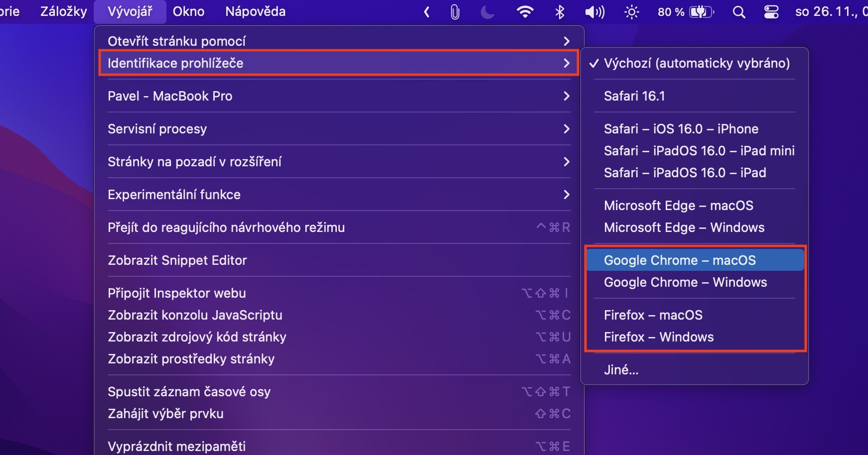Screen dimensions: 868x455
Task: Choose Přejít do reagujícího návrhového režimu
Action: [339, 227]
